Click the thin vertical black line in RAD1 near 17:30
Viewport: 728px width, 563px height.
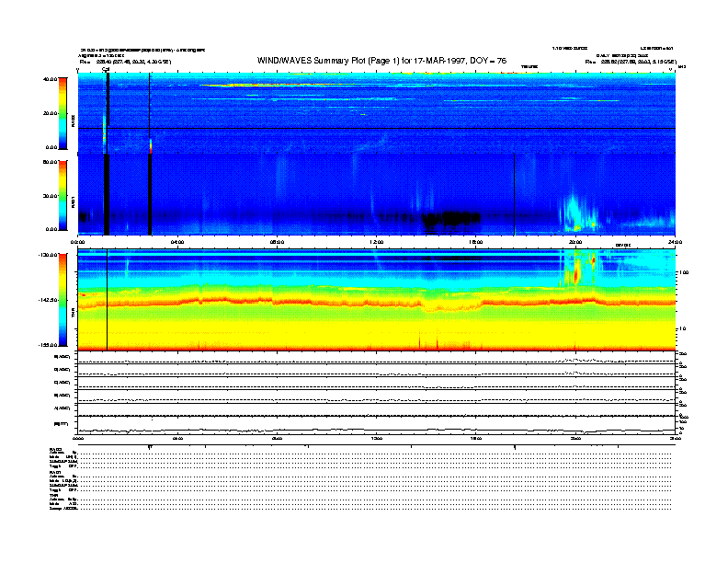pos(515,194)
